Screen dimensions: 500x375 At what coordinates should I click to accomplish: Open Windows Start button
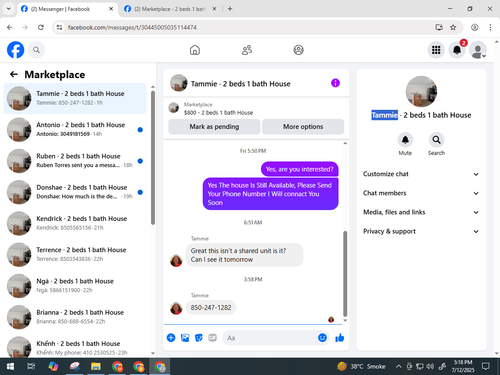[x=10, y=367]
